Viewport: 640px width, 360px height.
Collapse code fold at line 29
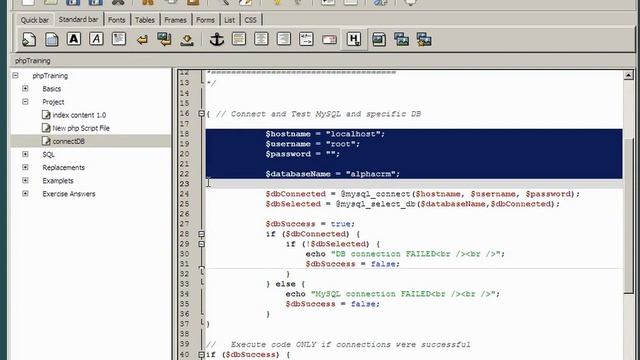click(201, 244)
